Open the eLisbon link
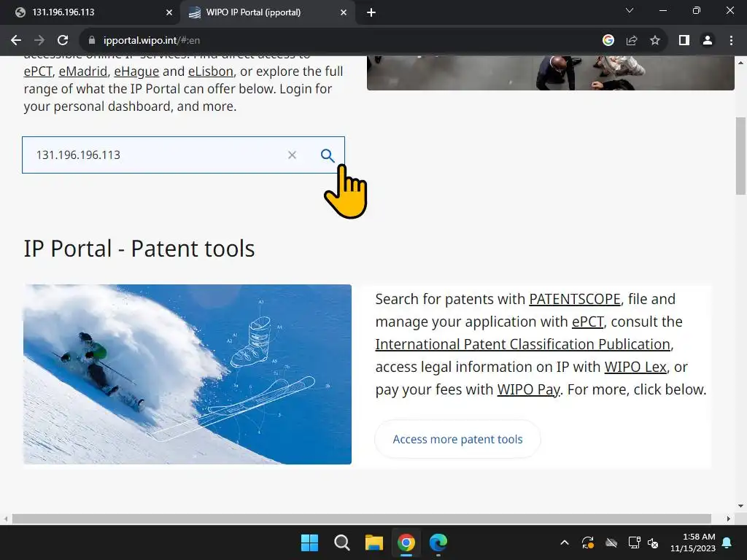The width and height of the screenshot is (747, 560). click(x=211, y=71)
